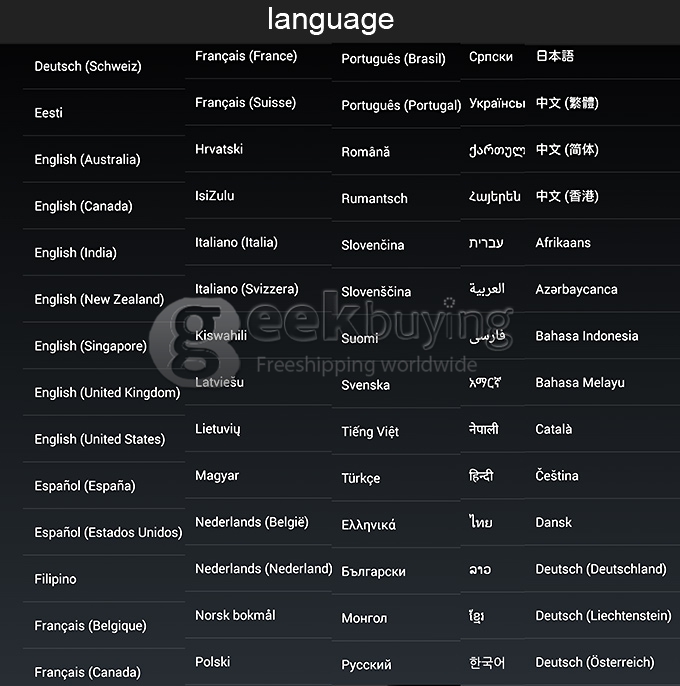Viewport: 680px width, 686px height.
Task: Pick English (United Kingdom) language
Action: pos(107,393)
